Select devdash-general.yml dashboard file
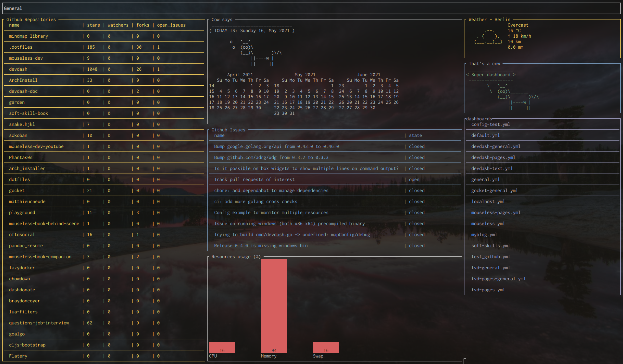This screenshot has width=623, height=364. click(x=496, y=146)
